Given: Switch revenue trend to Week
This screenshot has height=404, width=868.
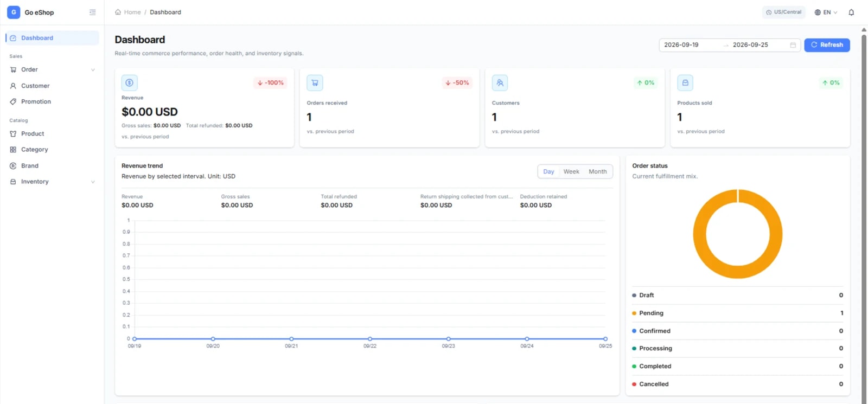Looking at the screenshot, I should click(x=571, y=172).
